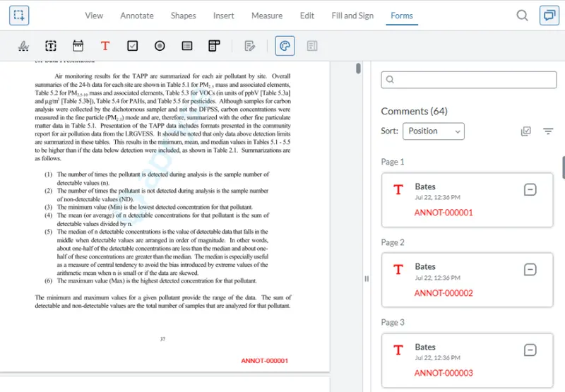Select the red T free text tool

pos(105,46)
